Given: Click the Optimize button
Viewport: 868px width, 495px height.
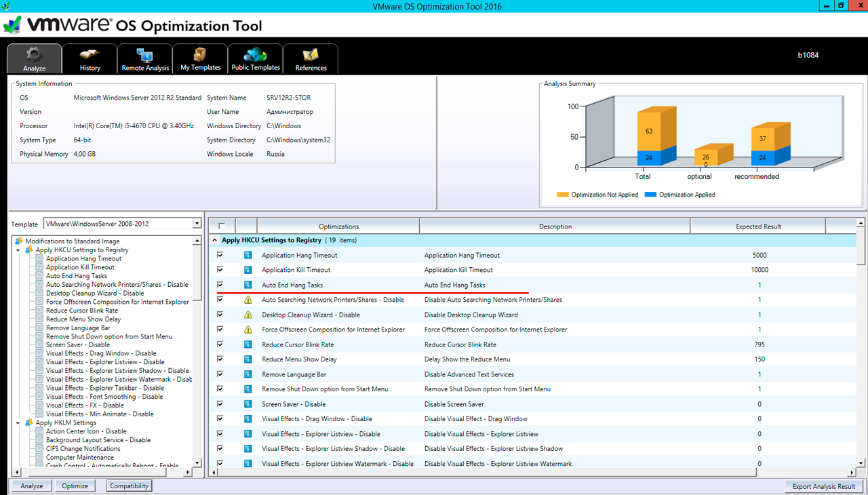Looking at the screenshot, I should coord(75,486).
